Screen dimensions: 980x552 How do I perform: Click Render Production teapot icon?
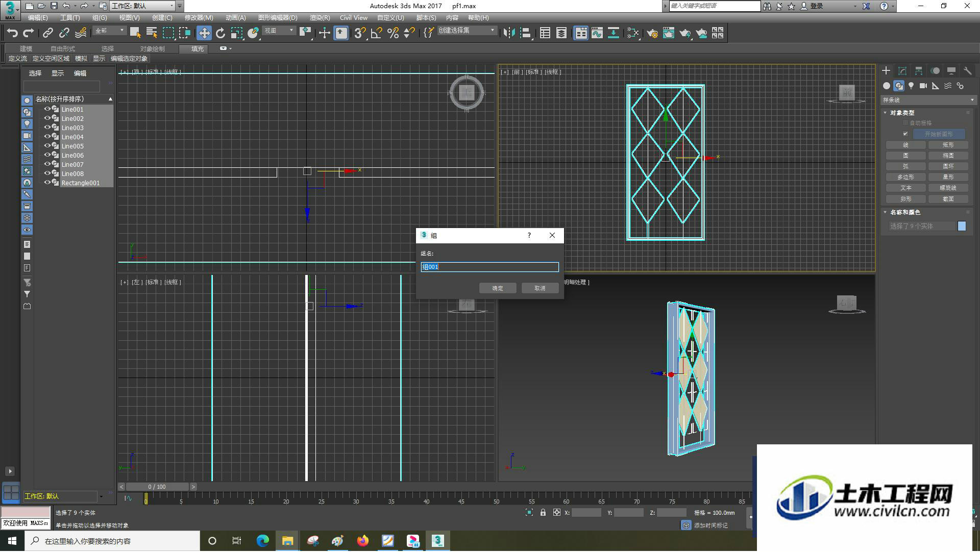[685, 33]
